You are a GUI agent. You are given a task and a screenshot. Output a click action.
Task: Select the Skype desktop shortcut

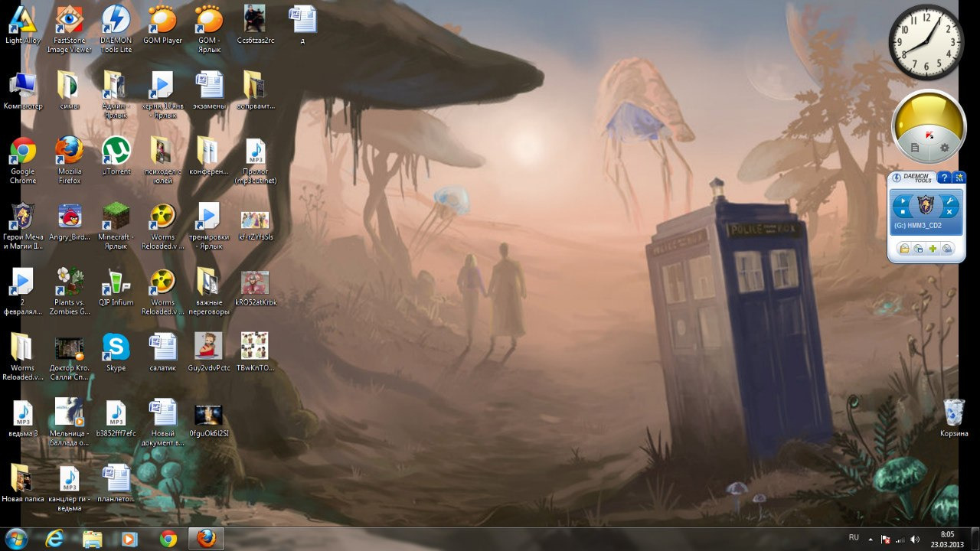[x=116, y=353]
